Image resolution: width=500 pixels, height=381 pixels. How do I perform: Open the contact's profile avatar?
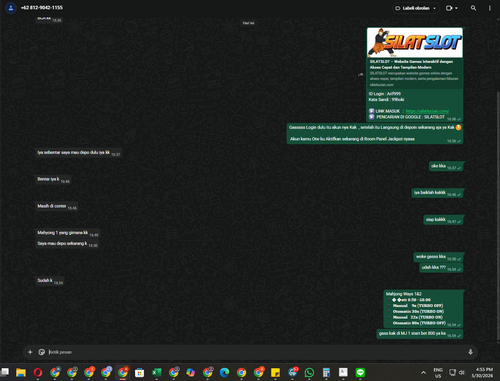pos(11,8)
